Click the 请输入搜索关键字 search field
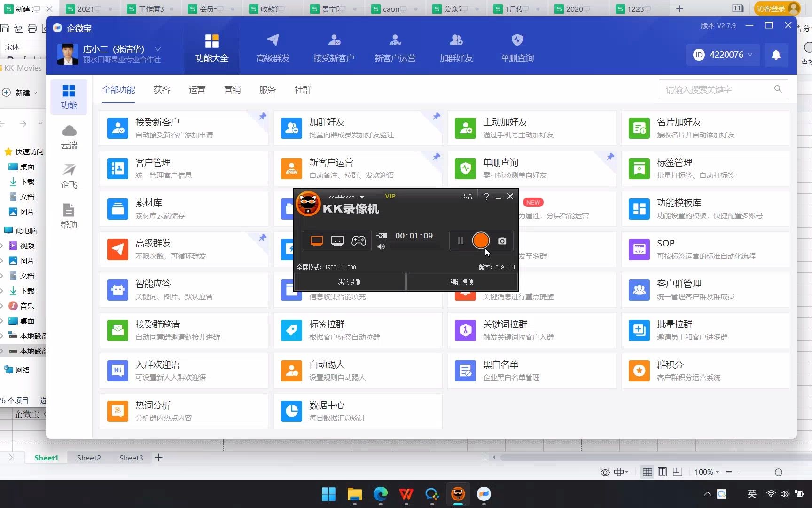Image resolution: width=812 pixels, height=508 pixels. pos(723,89)
